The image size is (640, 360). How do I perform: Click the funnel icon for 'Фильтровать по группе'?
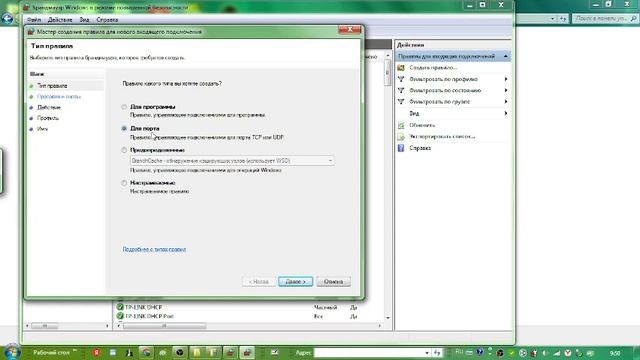click(x=401, y=102)
